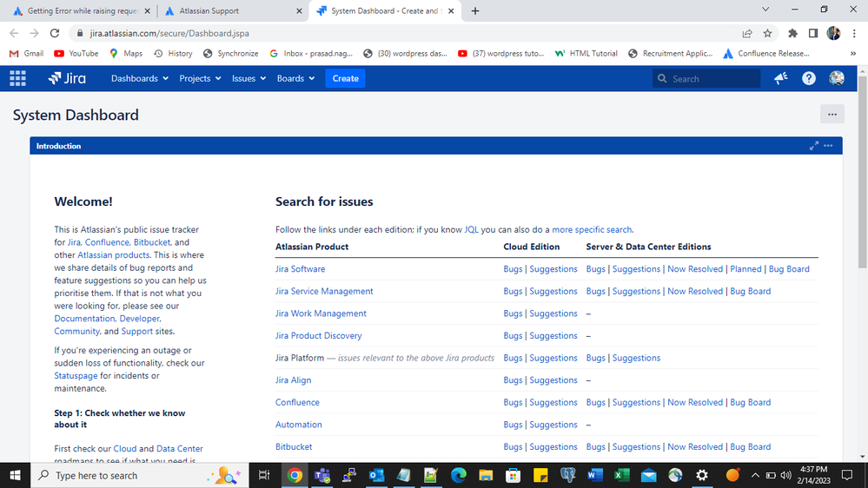This screenshot has width=868, height=488.
Task: Open Microsoft Edge from taskbar
Action: (459, 475)
